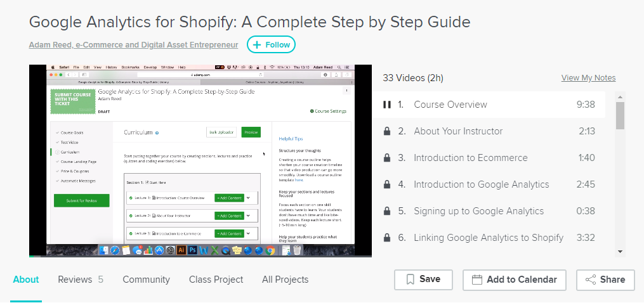
Task: Open the All Projects tab
Action: point(285,280)
